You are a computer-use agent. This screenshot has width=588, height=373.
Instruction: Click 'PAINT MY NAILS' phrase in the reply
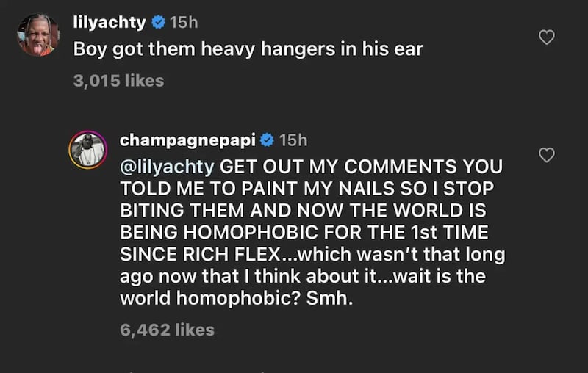pyautogui.click(x=277, y=186)
